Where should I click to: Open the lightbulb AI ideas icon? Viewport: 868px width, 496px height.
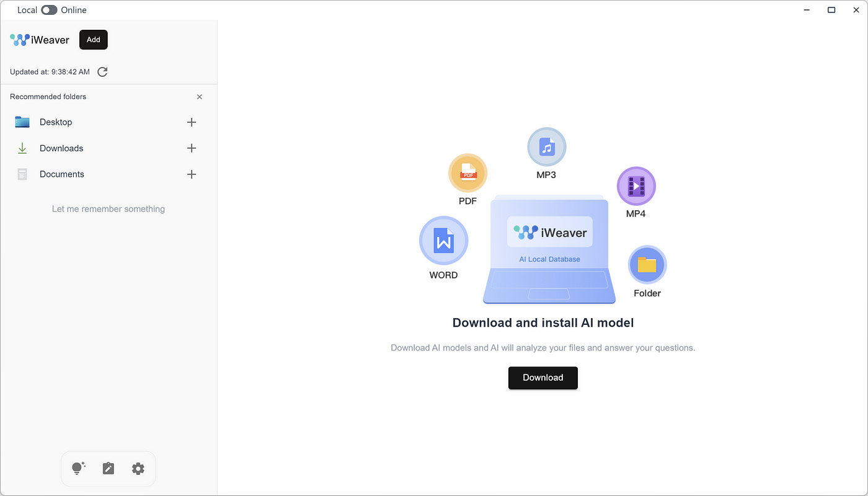point(78,469)
